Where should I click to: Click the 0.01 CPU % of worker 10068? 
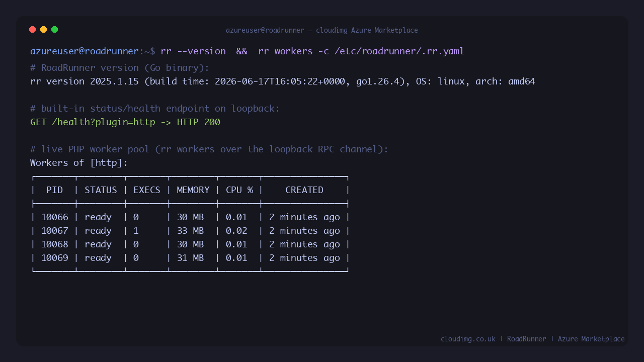[236, 244]
